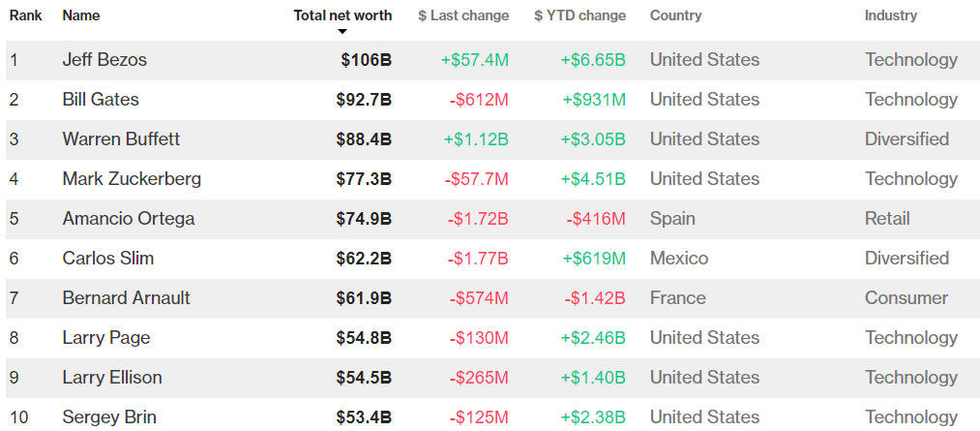
Task: Click Bernard Arnault's name
Action: [x=127, y=298]
